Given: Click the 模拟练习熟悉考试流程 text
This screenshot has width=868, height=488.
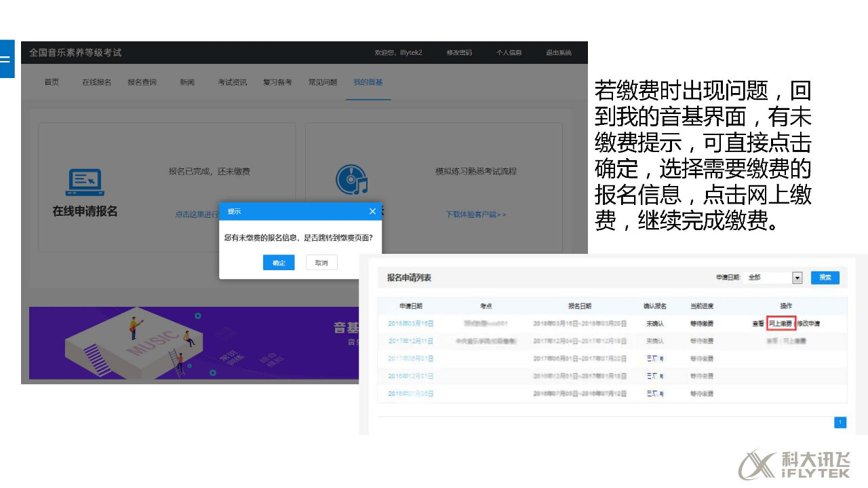Looking at the screenshot, I should pos(476,172).
